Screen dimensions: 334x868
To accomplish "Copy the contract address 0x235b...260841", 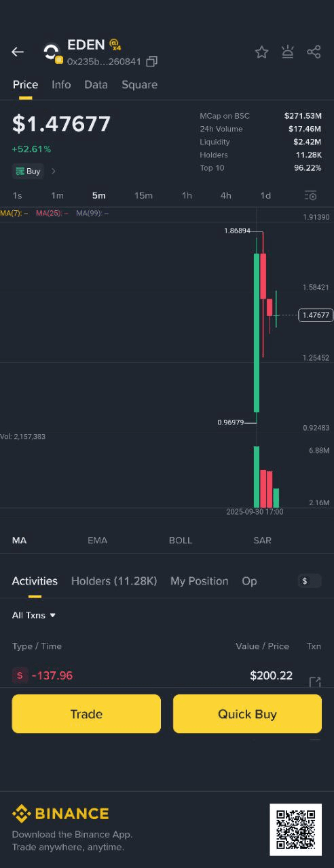I will (x=152, y=62).
